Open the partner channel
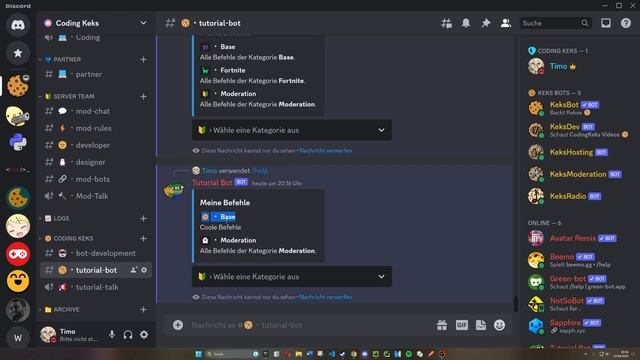Screen dimensions: 640x360 coord(96,74)
